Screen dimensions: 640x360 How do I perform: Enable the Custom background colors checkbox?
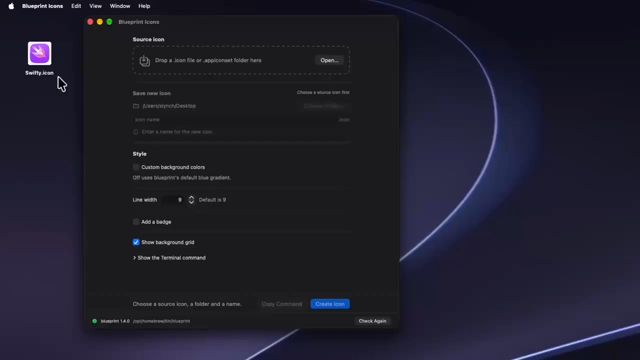(x=136, y=167)
